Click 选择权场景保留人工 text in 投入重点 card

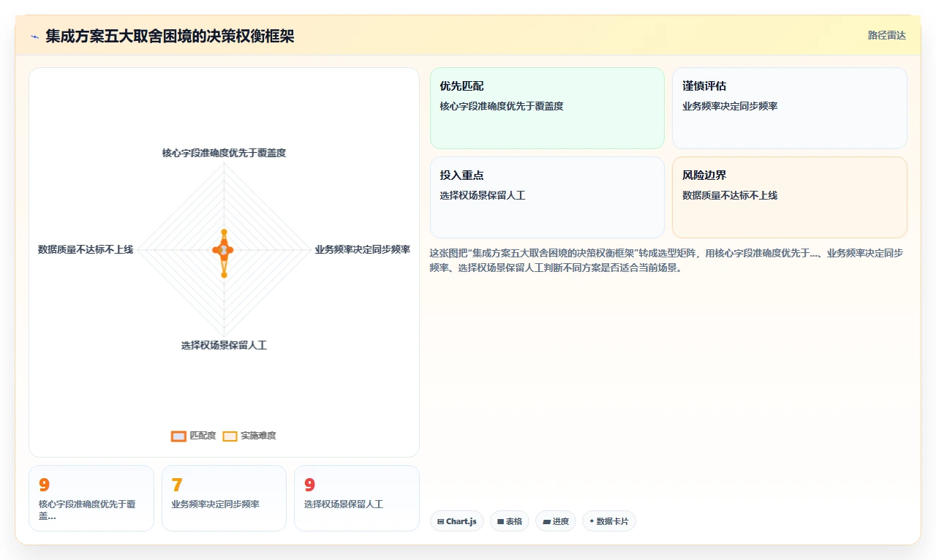483,195
